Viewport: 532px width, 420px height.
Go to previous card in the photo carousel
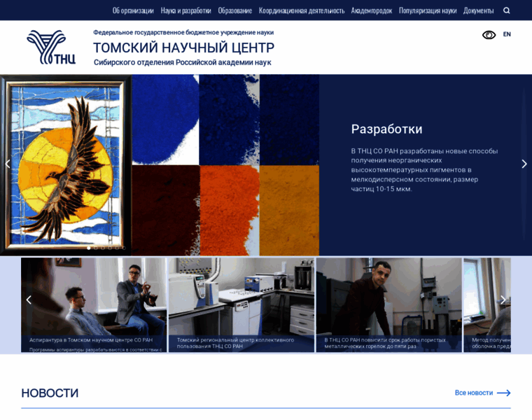click(29, 300)
